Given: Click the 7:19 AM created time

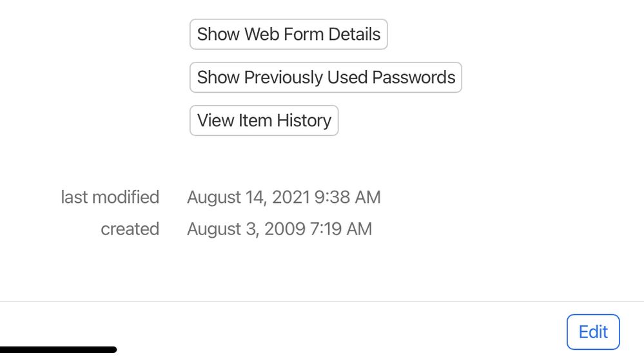Looking at the screenshot, I should coord(340,229).
